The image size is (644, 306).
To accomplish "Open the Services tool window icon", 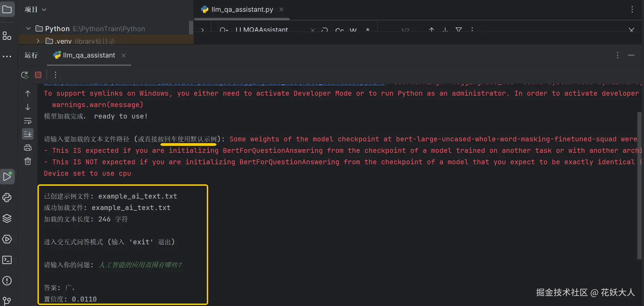I will point(7,239).
